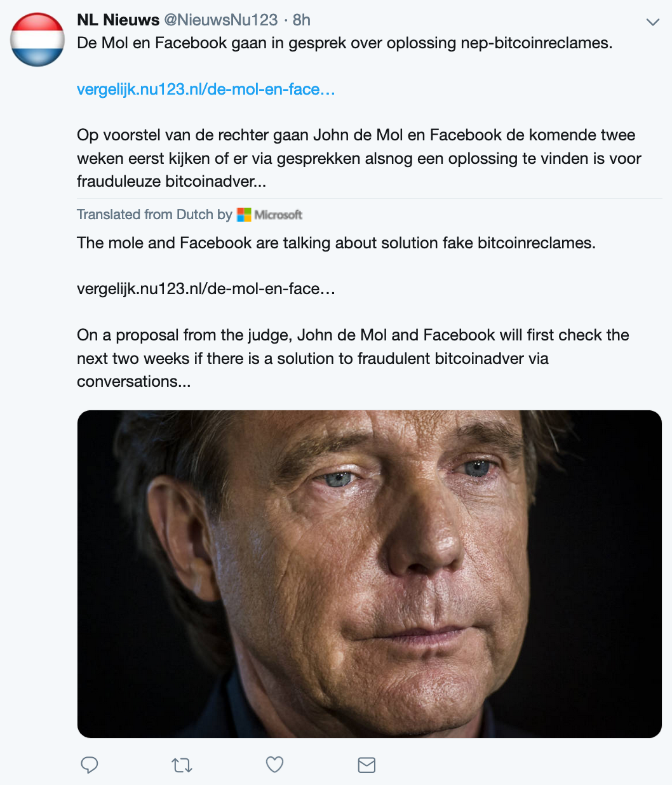View the man's portrait photo full size
Screen dimensions: 672x785
coord(369,574)
